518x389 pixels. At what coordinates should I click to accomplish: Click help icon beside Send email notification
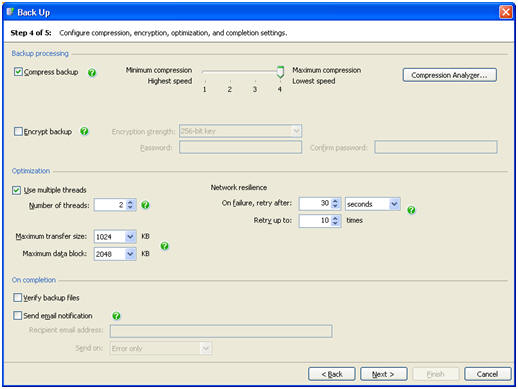click(116, 316)
